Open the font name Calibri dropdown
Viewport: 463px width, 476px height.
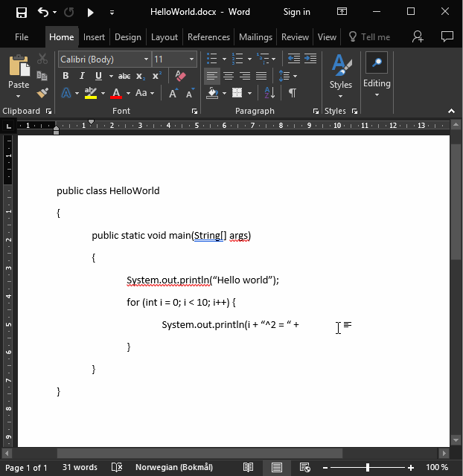pyautogui.click(x=146, y=59)
